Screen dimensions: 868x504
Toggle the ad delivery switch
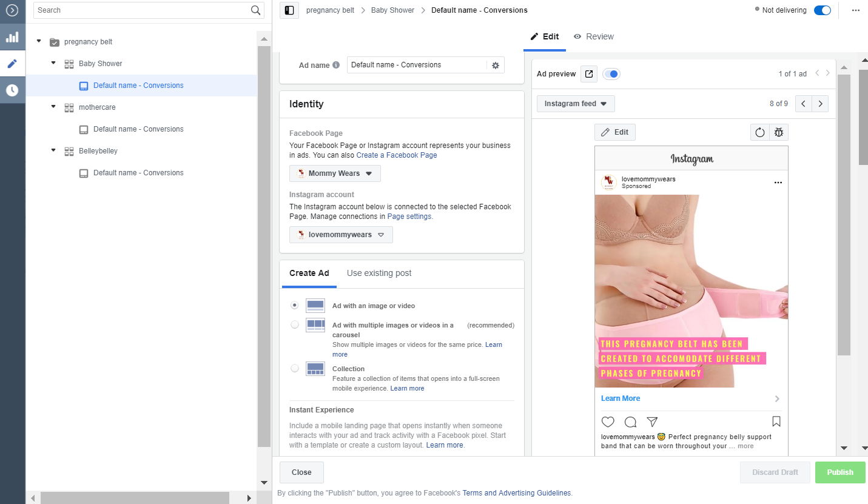coord(823,10)
